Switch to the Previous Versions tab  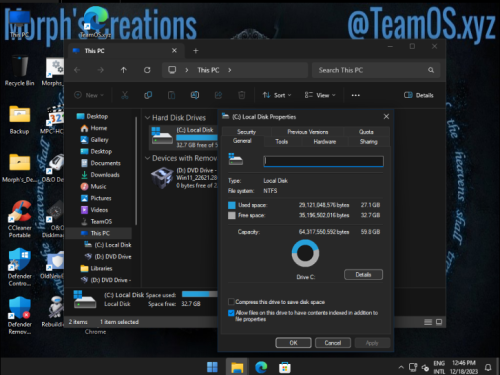click(x=308, y=132)
